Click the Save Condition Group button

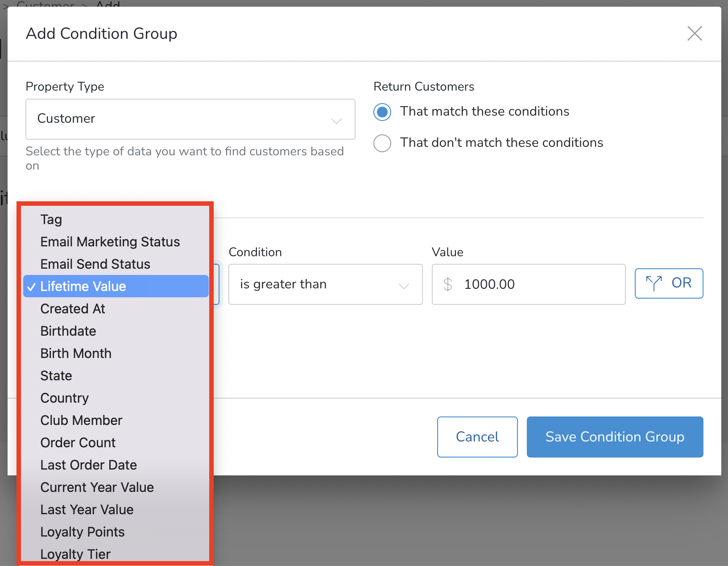point(615,437)
